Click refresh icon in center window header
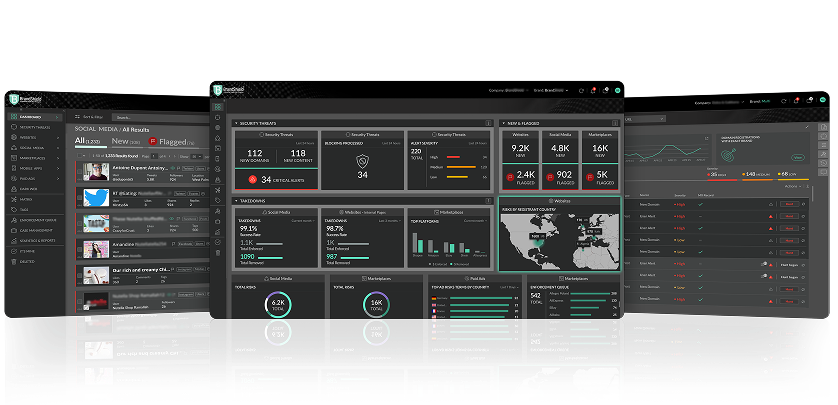The height and width of the screenshot is (405, 838). (581, 90)
